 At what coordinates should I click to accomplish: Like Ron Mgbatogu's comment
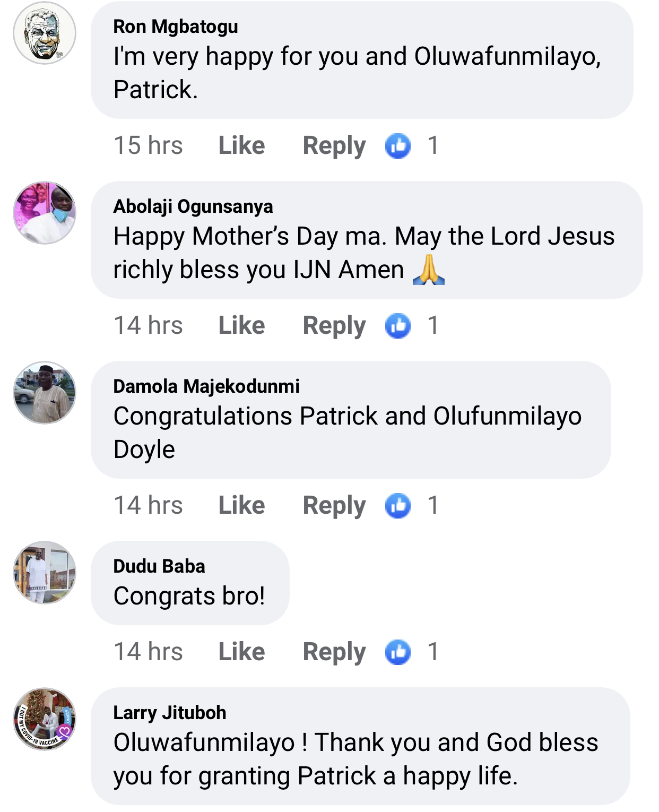[241, 146]
